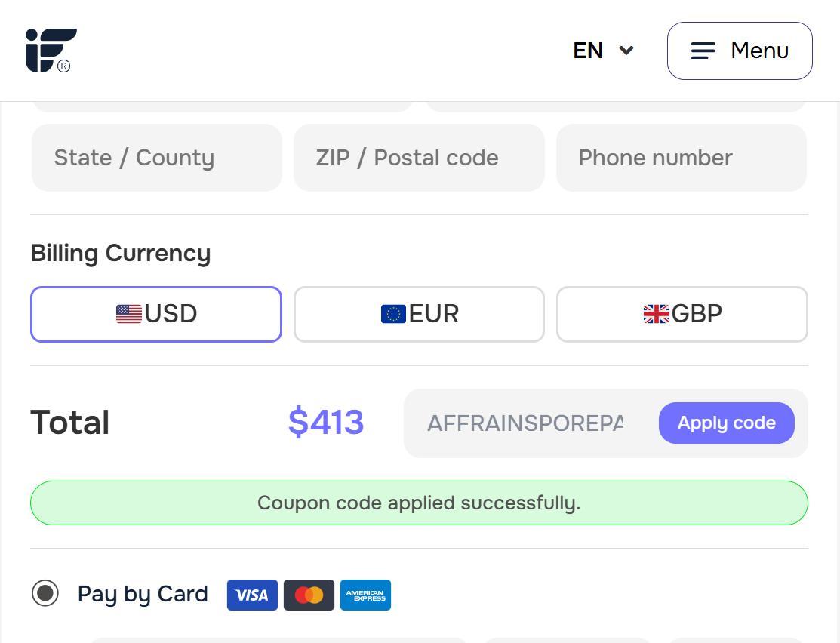
Task: Click the hamburger lines icon
Action: click(703, 51)
